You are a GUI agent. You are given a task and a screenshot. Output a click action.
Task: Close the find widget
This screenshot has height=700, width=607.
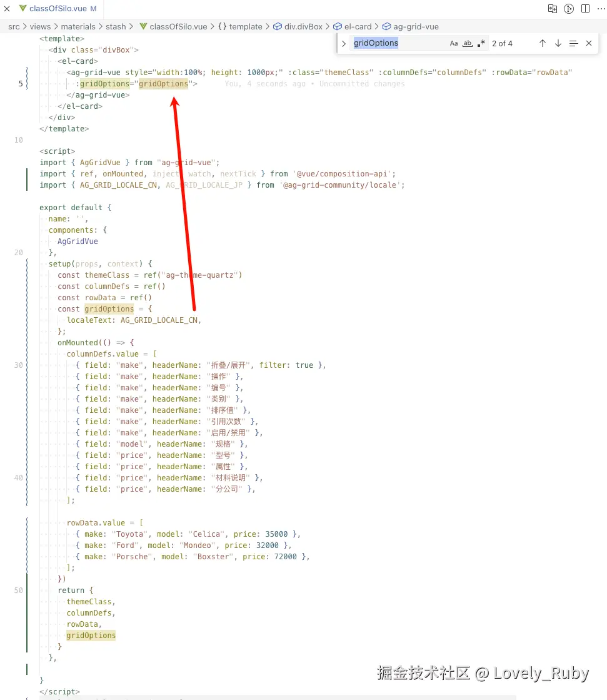(x=589, y=43)
